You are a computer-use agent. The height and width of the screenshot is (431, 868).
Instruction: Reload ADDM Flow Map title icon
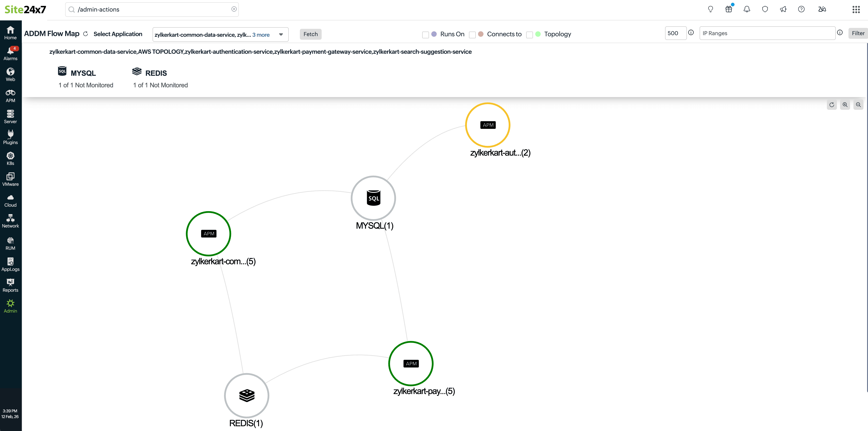pyautogui.click(x=86, y=34)
